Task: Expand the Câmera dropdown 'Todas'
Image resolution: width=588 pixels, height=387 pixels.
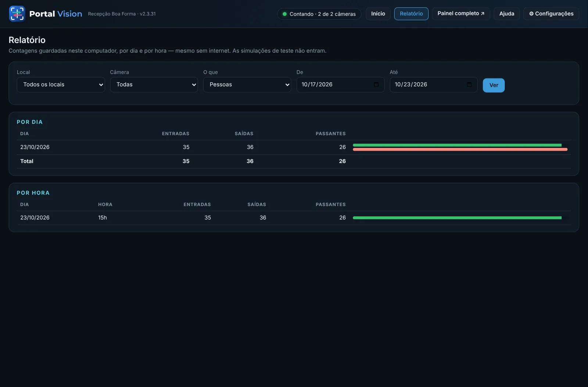Action: [x=154, y=84]
